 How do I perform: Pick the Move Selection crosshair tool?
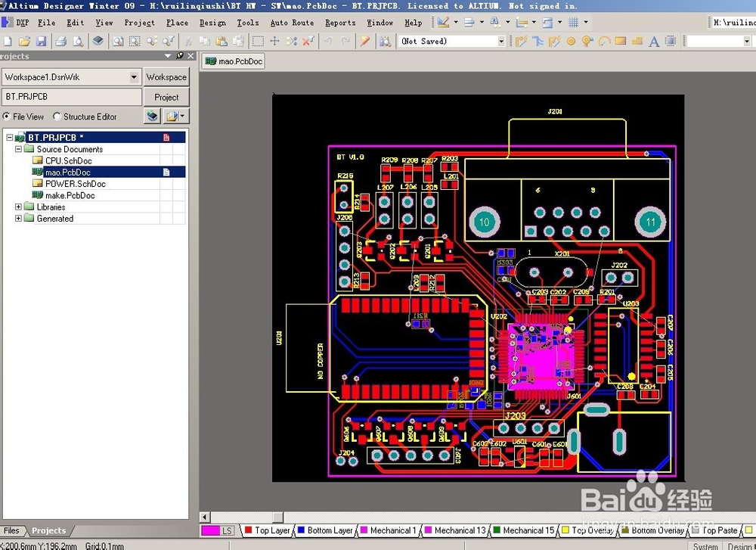(x=275, y=42)
